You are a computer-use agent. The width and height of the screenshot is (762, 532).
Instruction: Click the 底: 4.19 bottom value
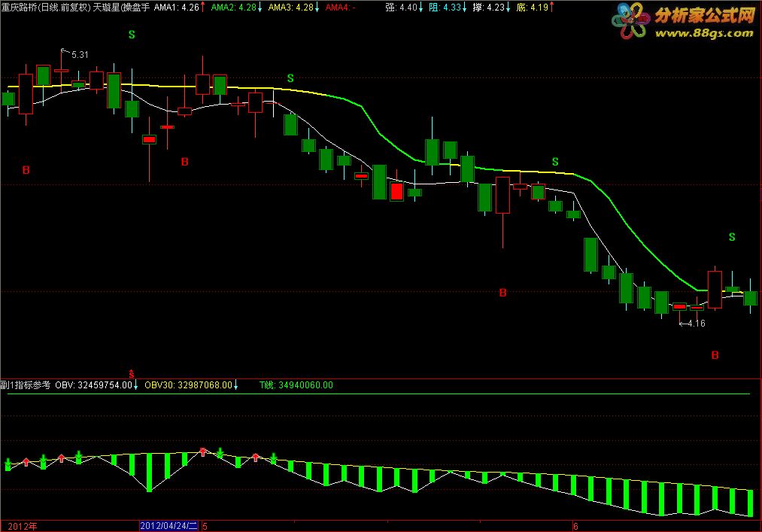(533, 8)
